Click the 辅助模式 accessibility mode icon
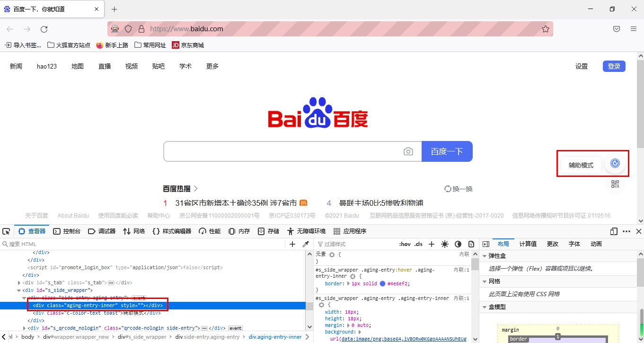The image size is (644, 343). click(615, 163)
